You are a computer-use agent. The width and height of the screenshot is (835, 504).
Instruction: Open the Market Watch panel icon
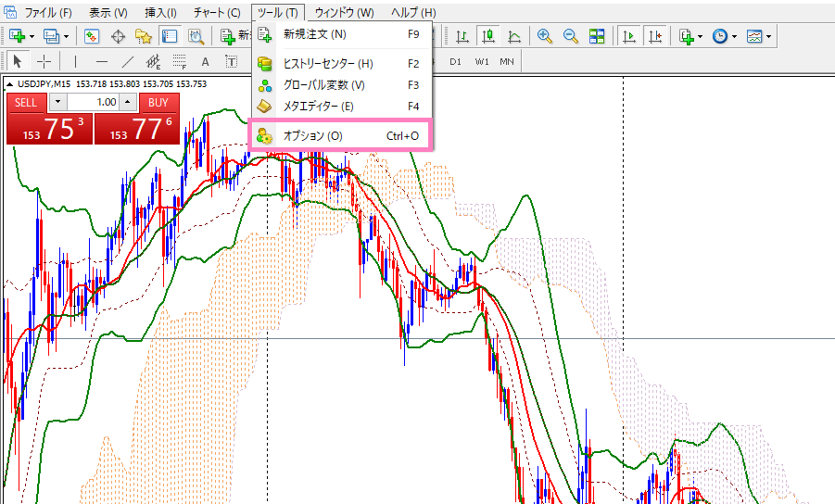[x=92, y=36]
